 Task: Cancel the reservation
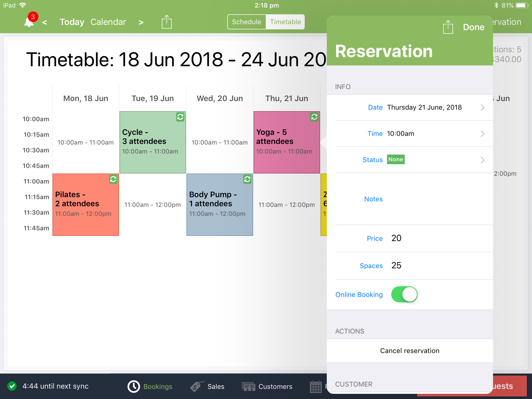click(410, 350)
